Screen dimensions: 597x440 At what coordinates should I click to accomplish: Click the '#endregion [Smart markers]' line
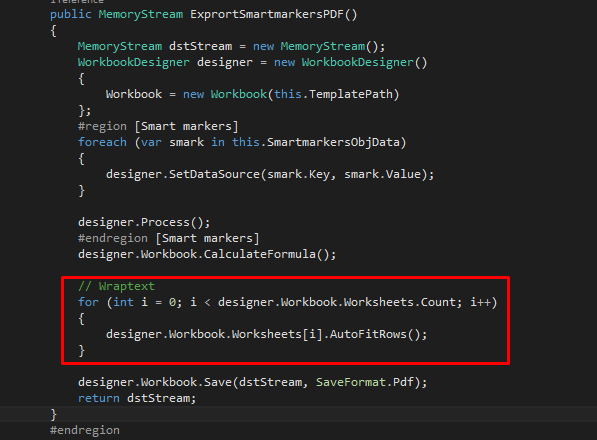pos(169,238)
